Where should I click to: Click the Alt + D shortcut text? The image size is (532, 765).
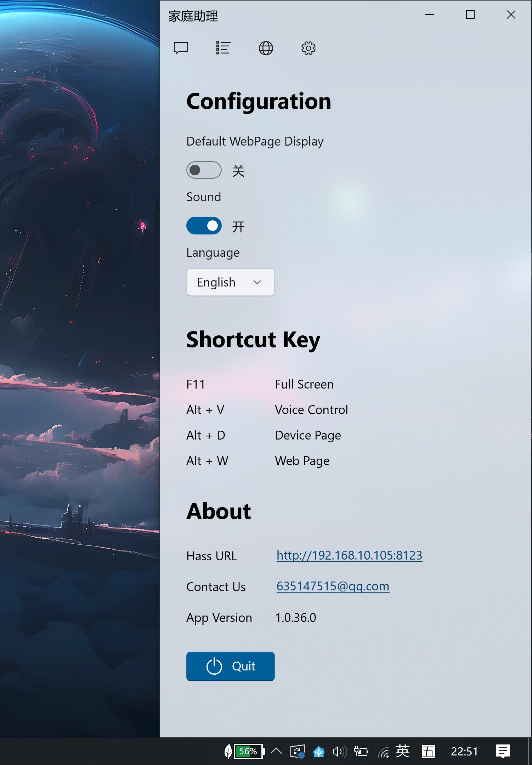tap(206, 435)
